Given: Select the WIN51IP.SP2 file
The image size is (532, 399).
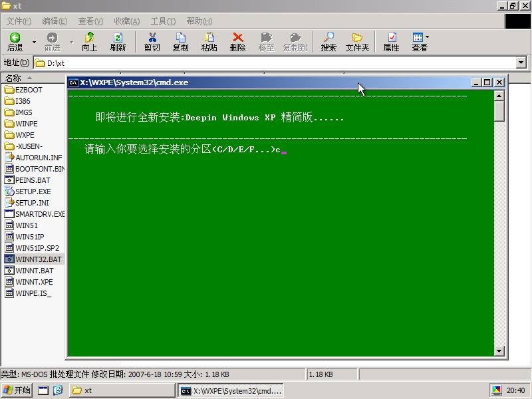Looking at the screenshot, I should [x=32, y=248].
